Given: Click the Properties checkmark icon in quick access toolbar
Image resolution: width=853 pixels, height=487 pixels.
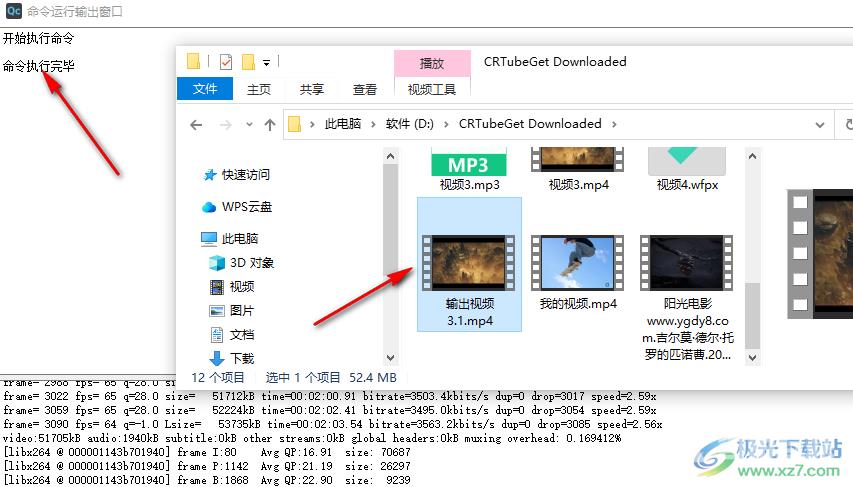Looking at the screenshot, I should [226, 62].
